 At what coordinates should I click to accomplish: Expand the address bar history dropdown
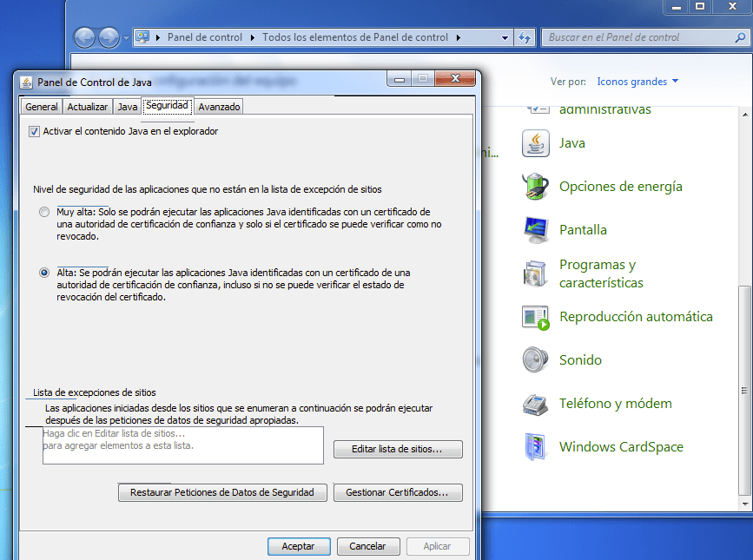point(505,37)
